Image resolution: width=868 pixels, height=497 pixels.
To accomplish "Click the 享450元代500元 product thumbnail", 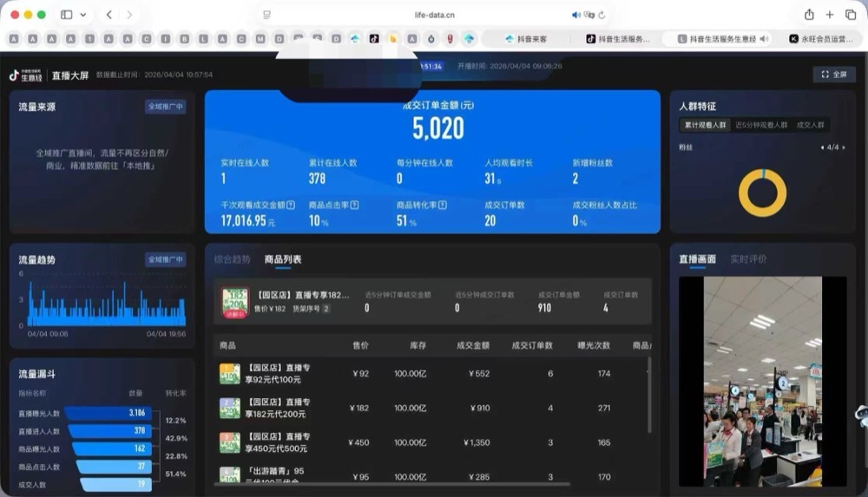I will point(230,442).
